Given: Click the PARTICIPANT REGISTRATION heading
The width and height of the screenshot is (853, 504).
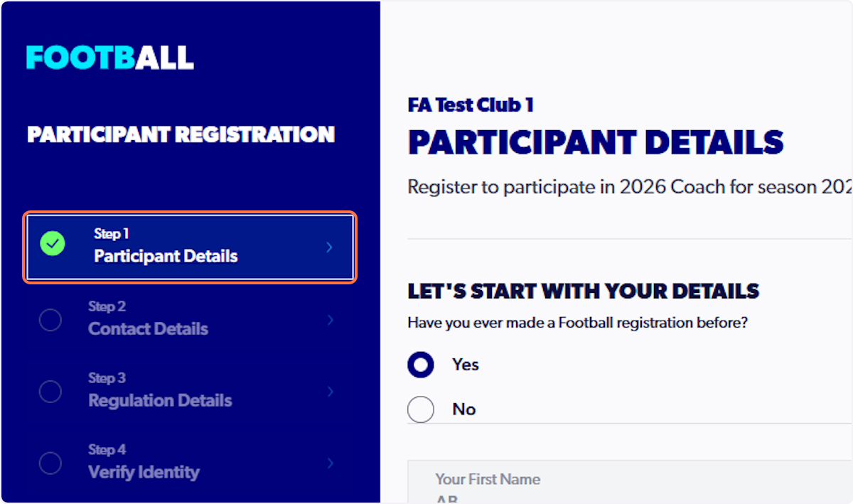Looking at the screenshot, I should pyautogui.click(x=180, y=134).
